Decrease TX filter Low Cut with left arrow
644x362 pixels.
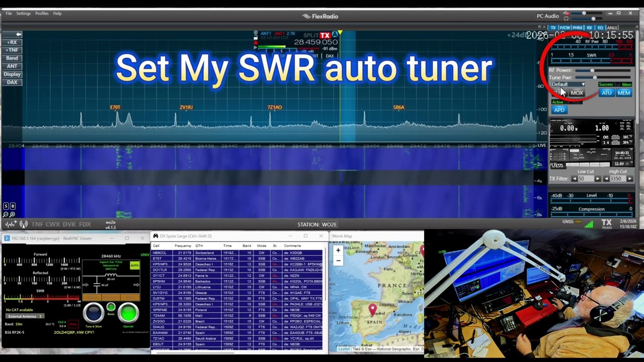(x=574, y=179)
